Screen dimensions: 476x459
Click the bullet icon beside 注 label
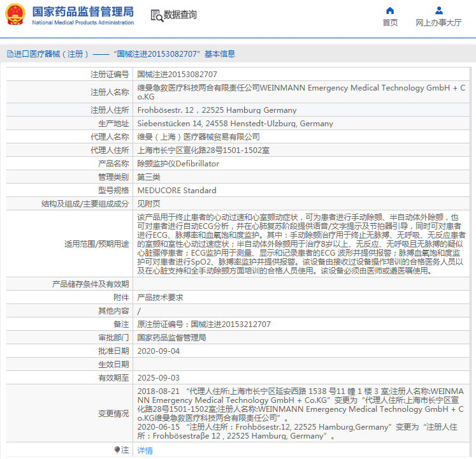117,450
